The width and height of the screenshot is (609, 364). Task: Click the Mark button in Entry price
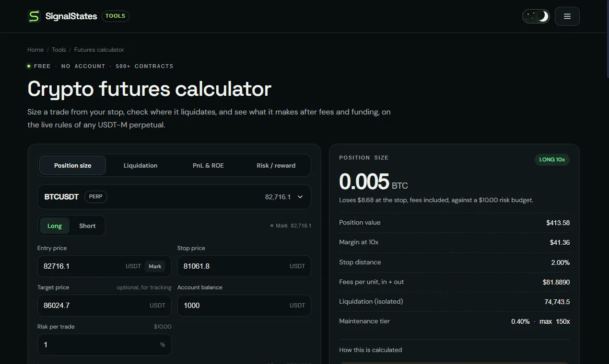[x=155, y=266]
